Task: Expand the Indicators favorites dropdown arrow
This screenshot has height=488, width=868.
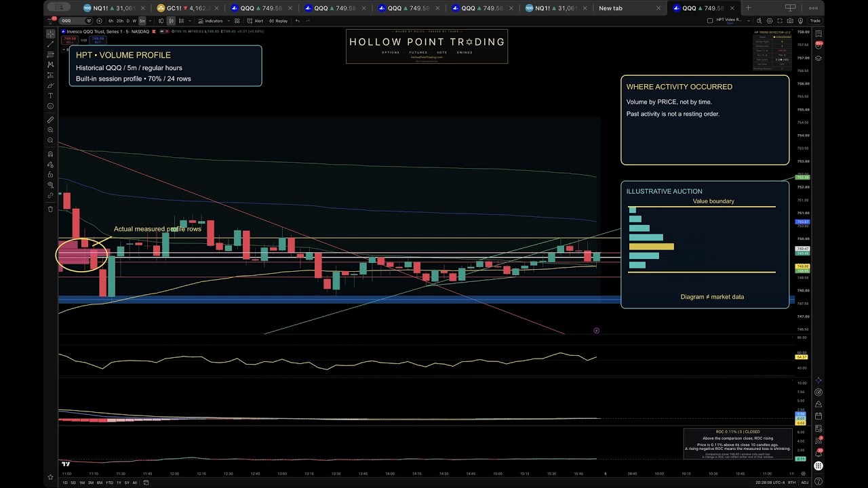Action: (229, 21)
